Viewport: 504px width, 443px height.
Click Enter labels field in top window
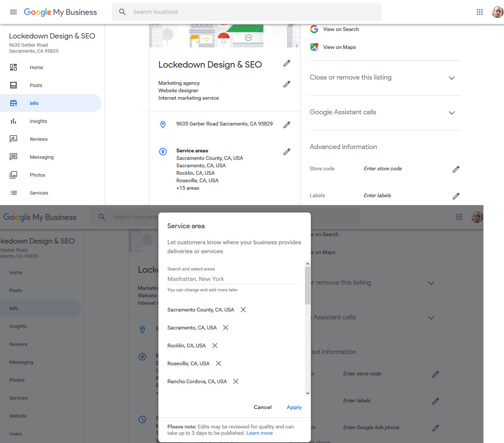[x=377, y=196]
